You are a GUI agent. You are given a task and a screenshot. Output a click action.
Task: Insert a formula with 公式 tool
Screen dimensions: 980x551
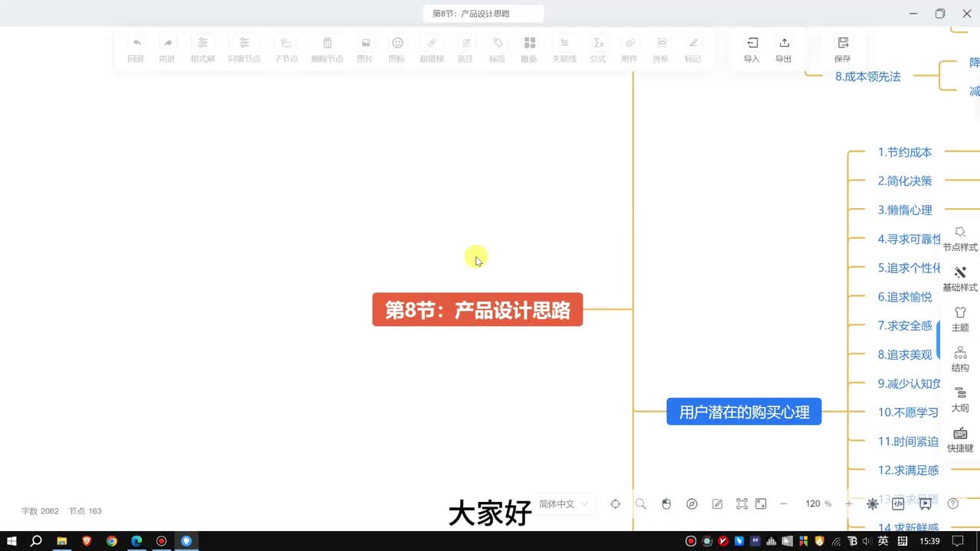(x=598, y=50)
